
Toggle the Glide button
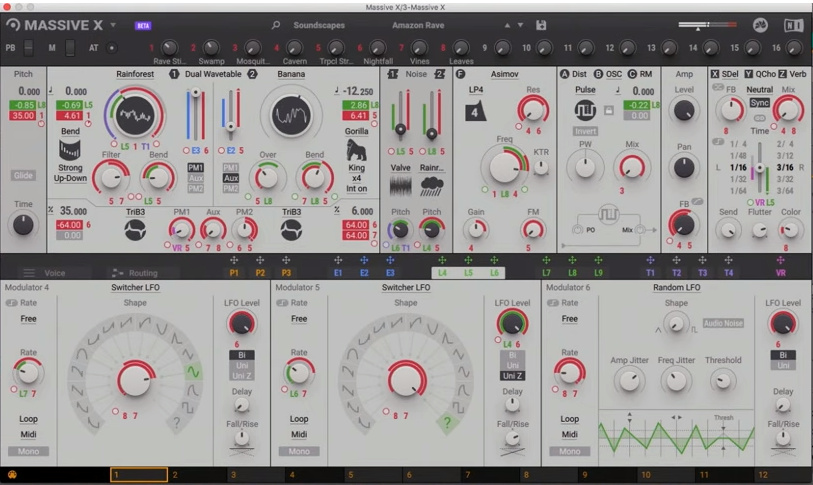pos(23,175)
